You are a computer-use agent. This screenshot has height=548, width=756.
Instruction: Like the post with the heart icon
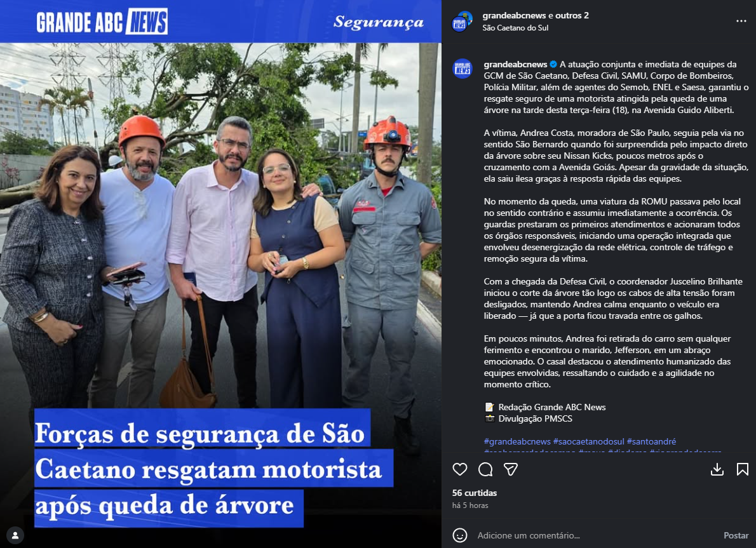click(460, 469)
